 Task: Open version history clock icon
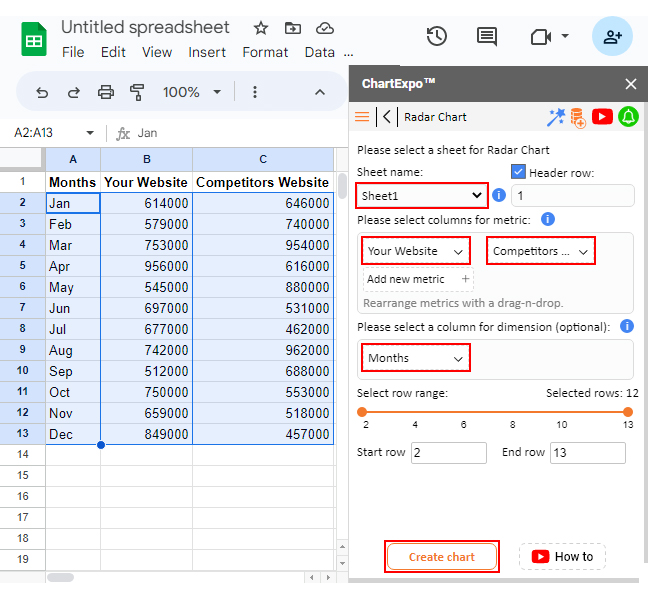(437, 37)
